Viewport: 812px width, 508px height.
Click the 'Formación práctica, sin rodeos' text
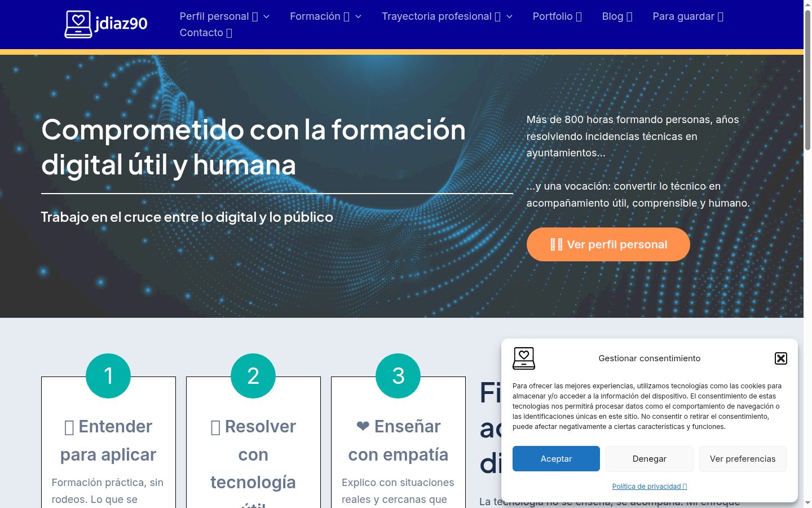[108, 491]
